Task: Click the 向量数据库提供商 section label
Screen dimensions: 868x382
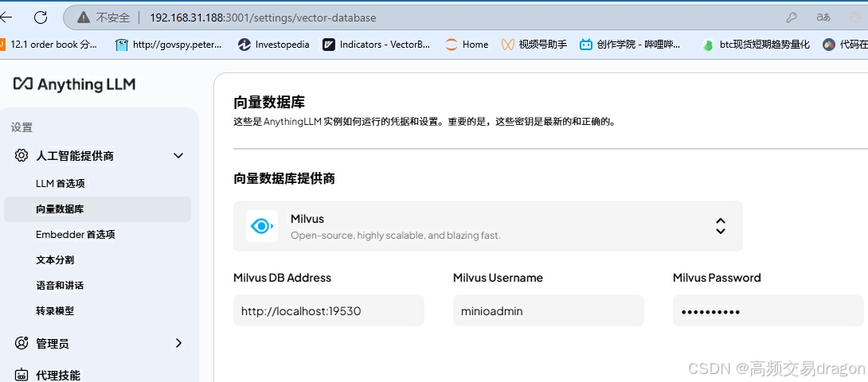Action: click(284, 179)
